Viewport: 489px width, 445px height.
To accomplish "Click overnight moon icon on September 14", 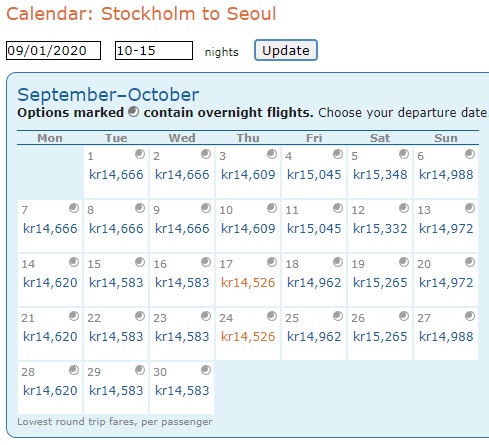I will 74,262.
